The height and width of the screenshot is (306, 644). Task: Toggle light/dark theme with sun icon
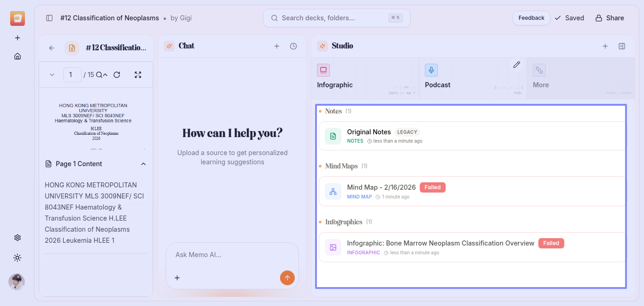coord(18,258)
